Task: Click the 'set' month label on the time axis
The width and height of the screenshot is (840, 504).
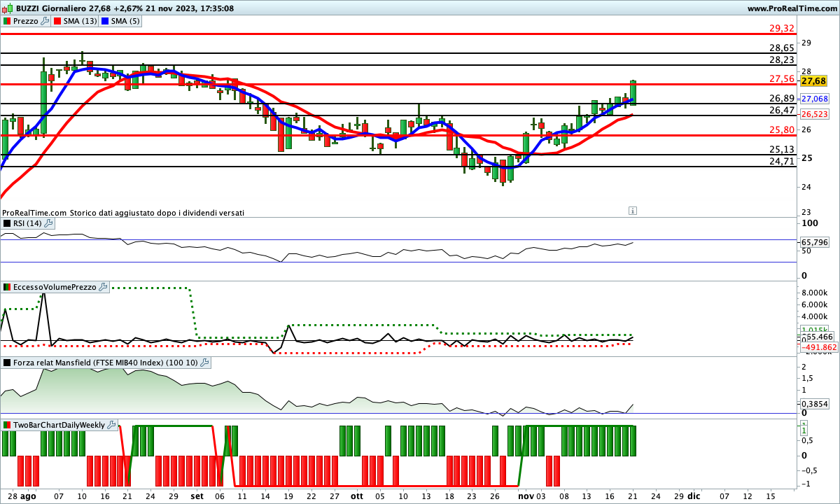Action: pyautogui.click(x=197, y=495)
